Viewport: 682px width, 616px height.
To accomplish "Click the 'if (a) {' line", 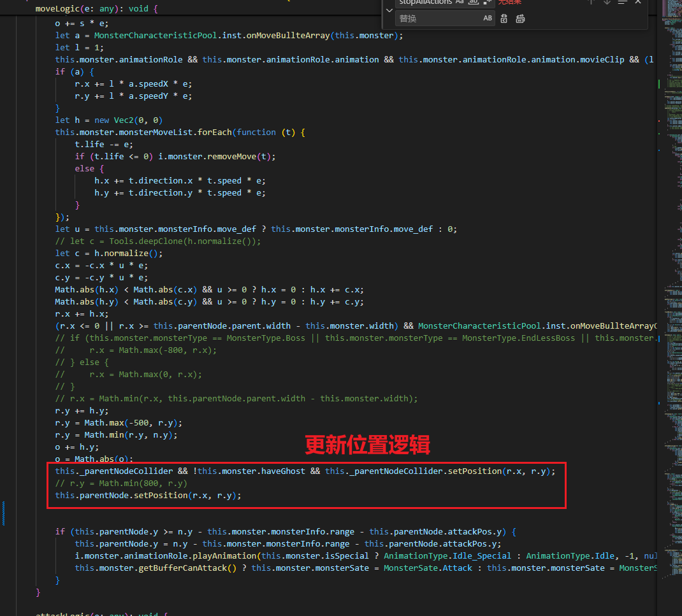I will click(x=75, y=72).
